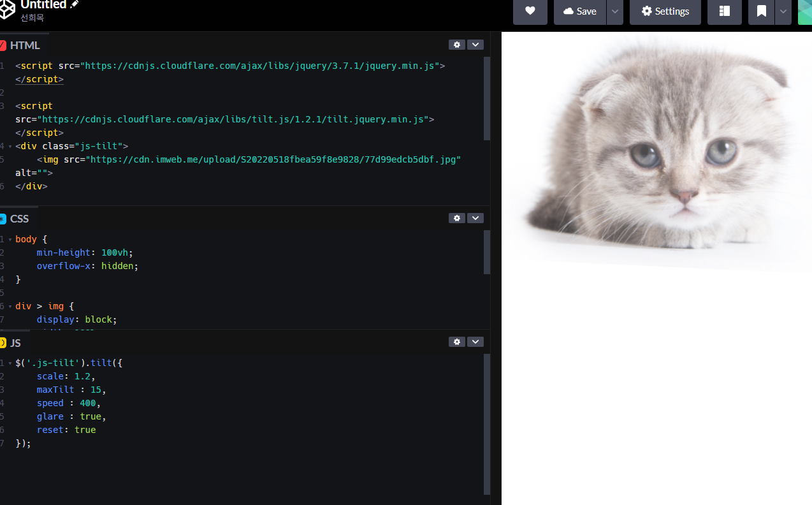Viewport: 812px width, 505px height.
Task: Click 'glare : true' JS line
Action: pos(71,416)
